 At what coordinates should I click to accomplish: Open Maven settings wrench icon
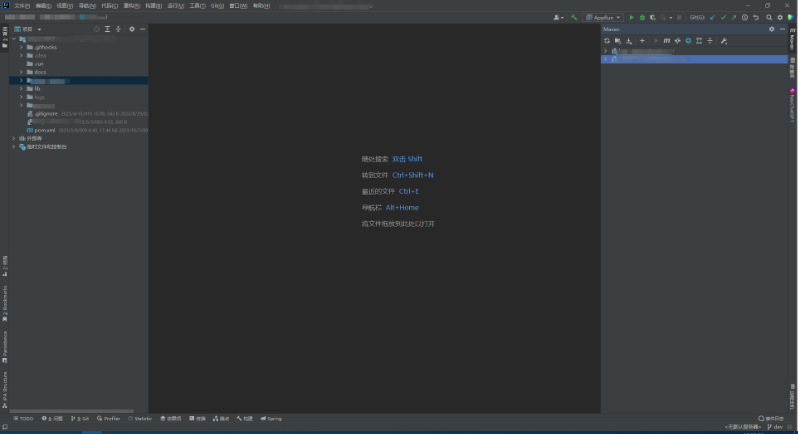(724, 41)
